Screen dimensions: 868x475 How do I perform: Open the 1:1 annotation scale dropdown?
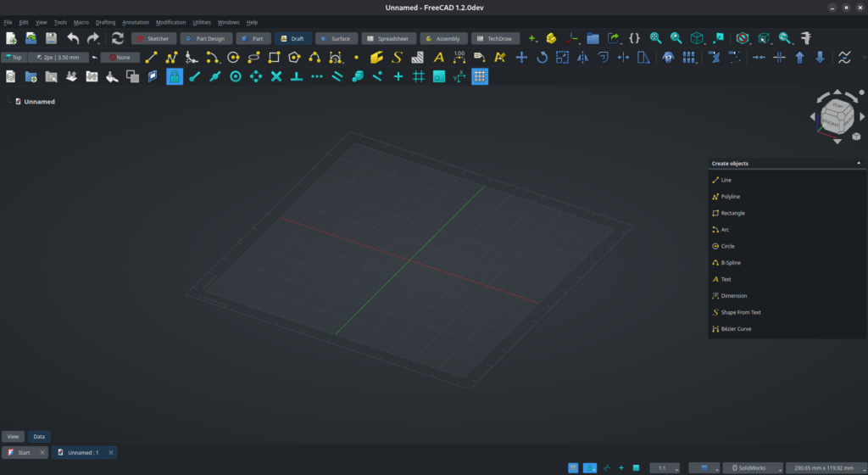(x=664, y=467)
